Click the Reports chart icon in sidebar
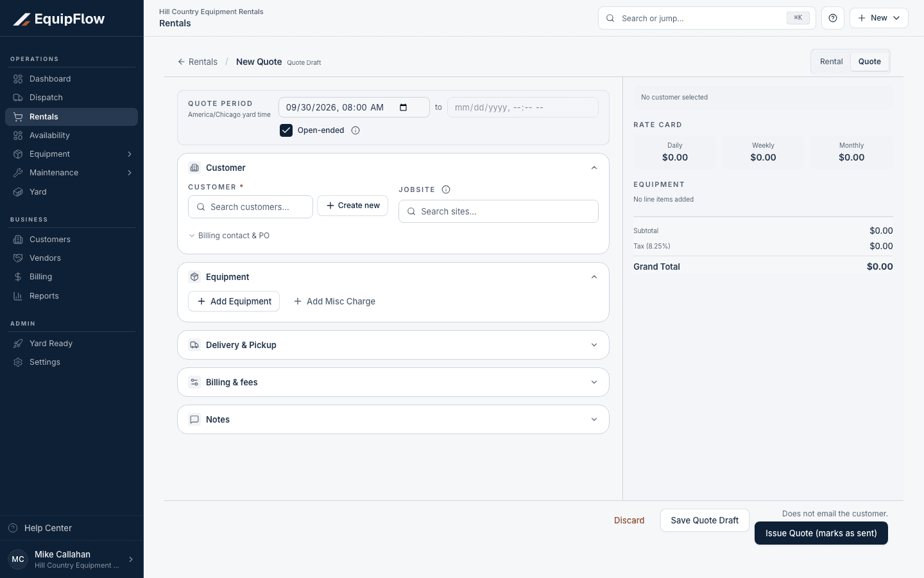 (x=18, y=296)
